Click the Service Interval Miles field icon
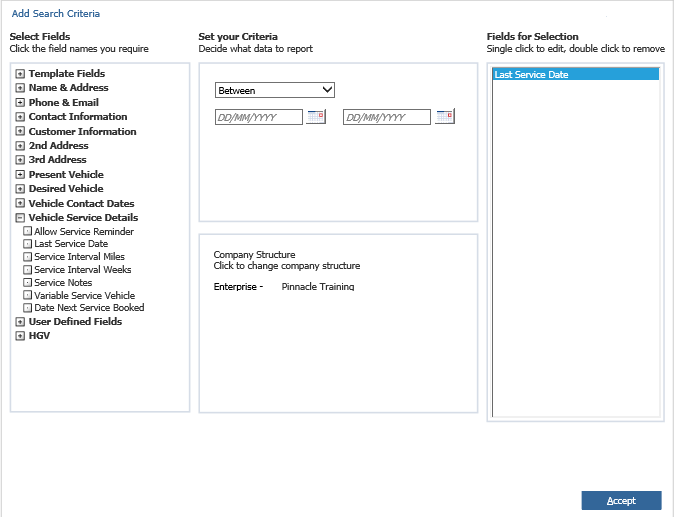The height and width of the screenshot is (517, 674). 28,257
